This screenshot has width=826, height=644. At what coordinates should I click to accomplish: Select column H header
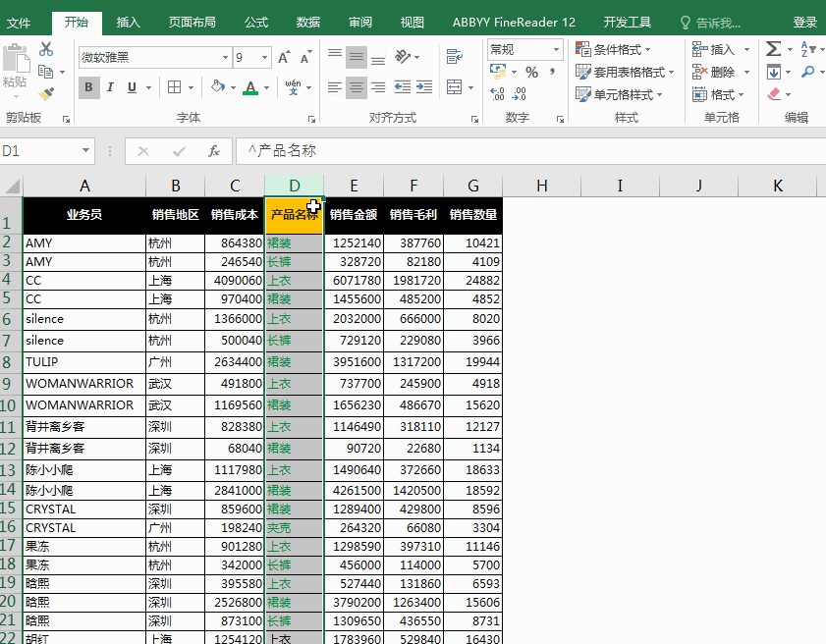pos(541,186)
